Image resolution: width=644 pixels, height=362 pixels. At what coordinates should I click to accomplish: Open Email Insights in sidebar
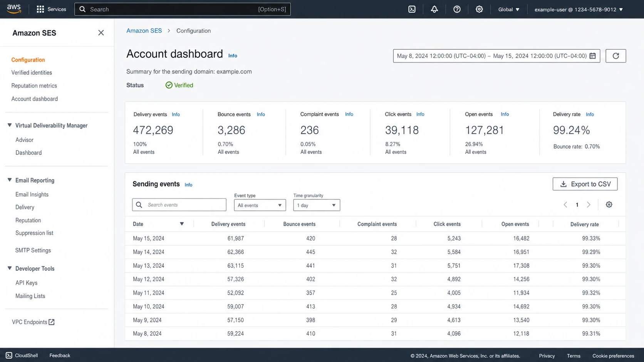click(32, 194)
